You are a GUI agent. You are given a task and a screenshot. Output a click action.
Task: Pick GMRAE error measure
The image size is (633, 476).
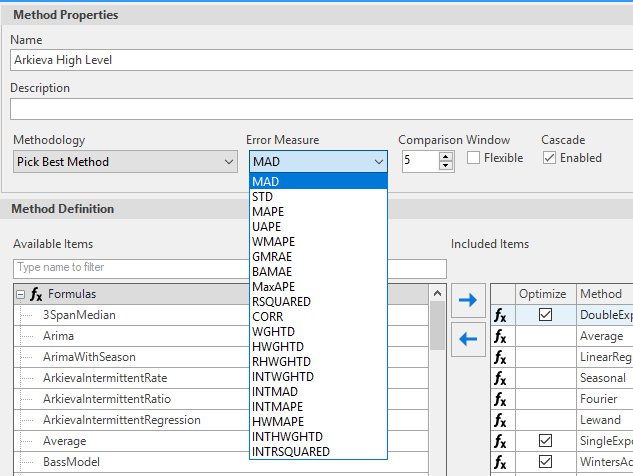tap(319, 256)
